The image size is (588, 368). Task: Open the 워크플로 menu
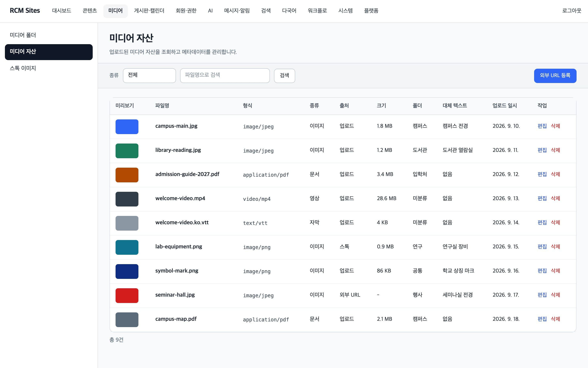tap(317, 11)
